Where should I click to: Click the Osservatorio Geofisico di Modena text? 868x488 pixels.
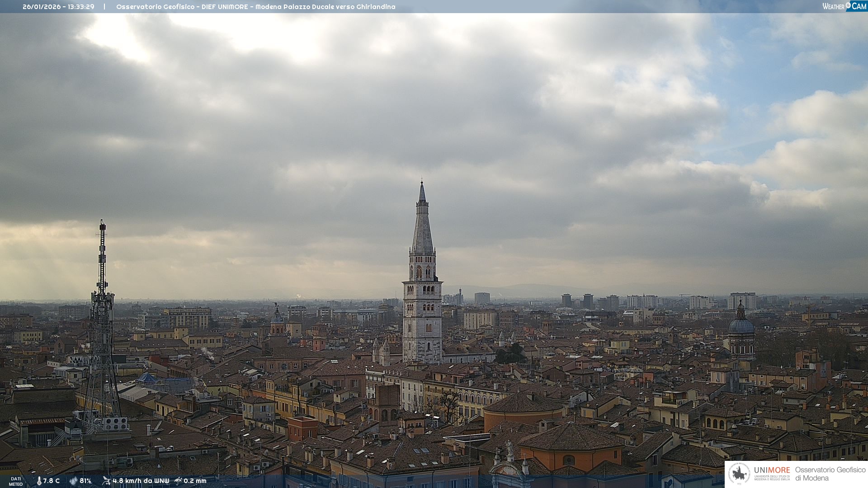click(x=830, y=474)
